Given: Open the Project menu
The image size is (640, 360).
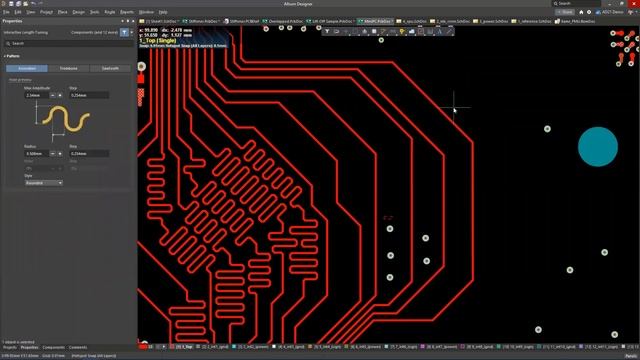Looking at the screenshot, I should 46,12.
